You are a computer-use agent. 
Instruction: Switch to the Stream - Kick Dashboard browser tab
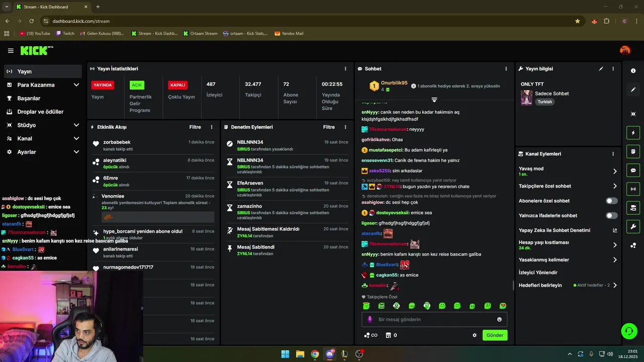click(x=52, y=7)
